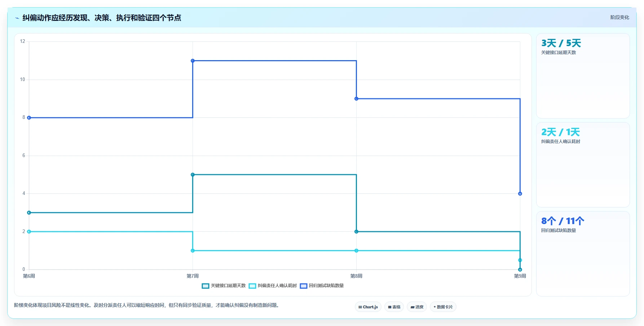Viewport: 644px width, 326px height.
Task: Toggle the 回归测试缺陷数量 legend series
Action: tap(322, 286)
